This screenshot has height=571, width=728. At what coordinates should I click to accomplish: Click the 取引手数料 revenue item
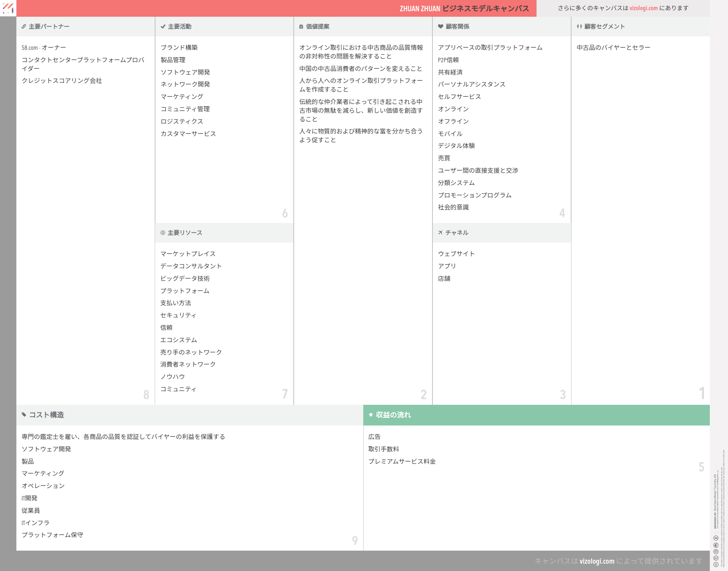tap(384, 449)
